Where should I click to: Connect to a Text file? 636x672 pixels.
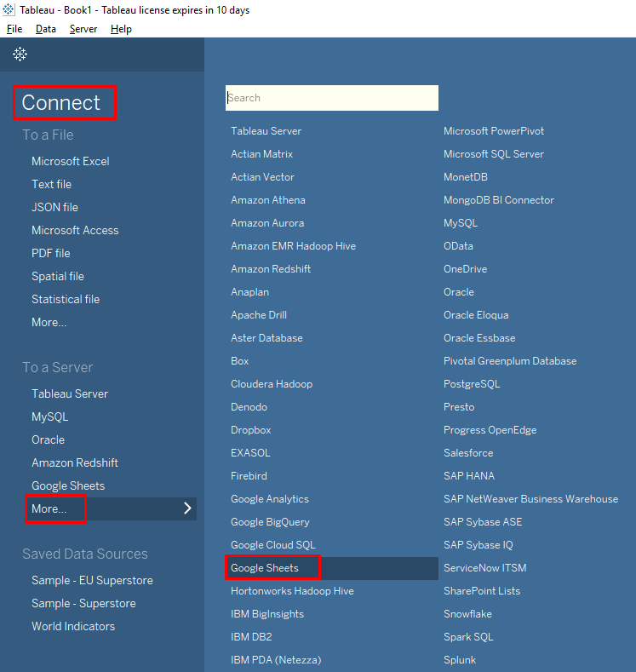point(51,184)
